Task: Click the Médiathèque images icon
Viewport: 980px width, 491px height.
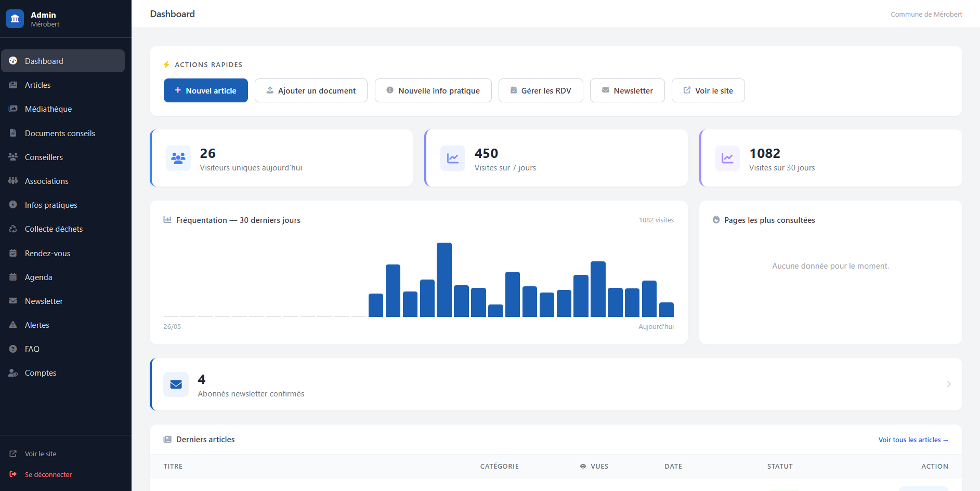Action: tap(13, 109)
